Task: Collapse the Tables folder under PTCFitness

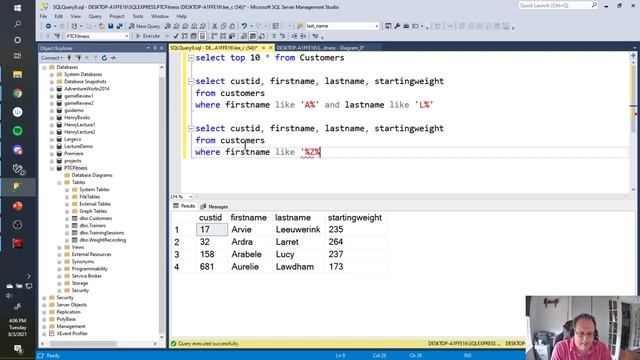Action: click(x=60, y=182)
